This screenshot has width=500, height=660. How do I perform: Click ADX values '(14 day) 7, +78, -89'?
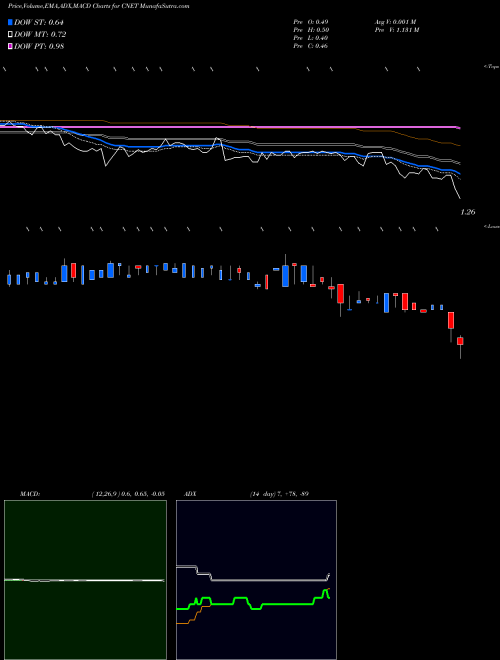(x=279, y=494)
